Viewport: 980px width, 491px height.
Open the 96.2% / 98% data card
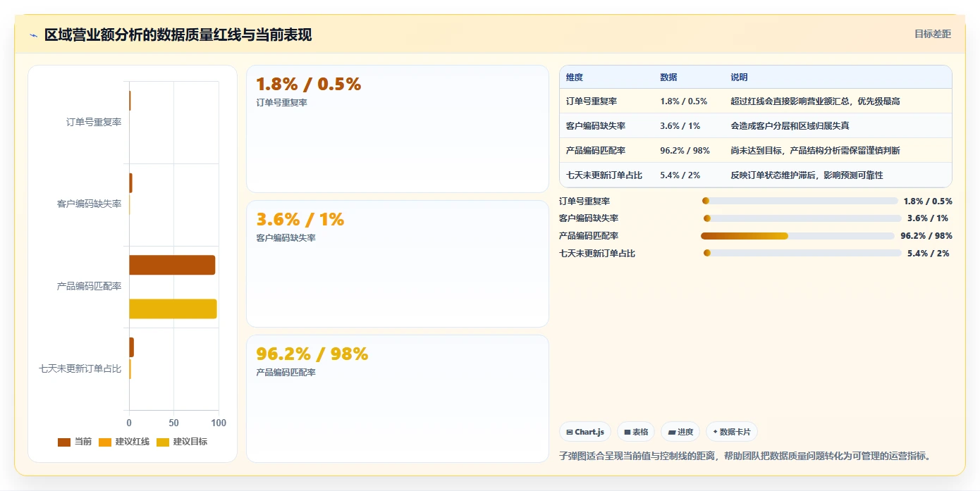398,399
